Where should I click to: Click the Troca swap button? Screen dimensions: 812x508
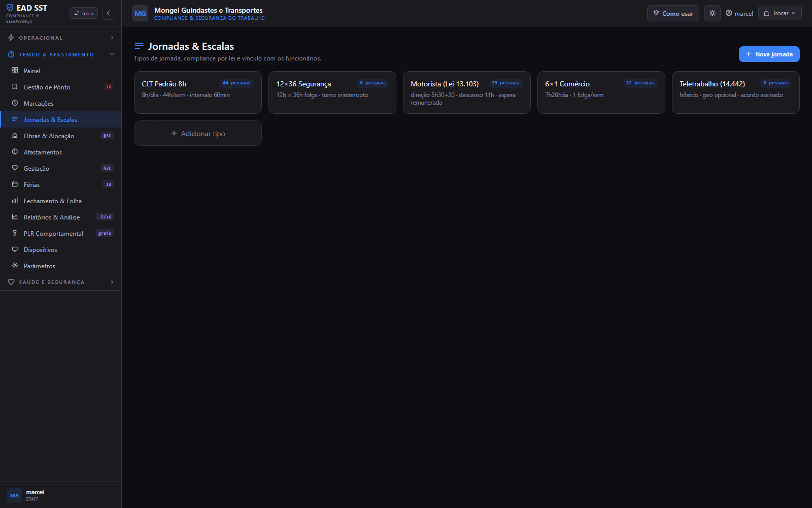tap(84, 13)
